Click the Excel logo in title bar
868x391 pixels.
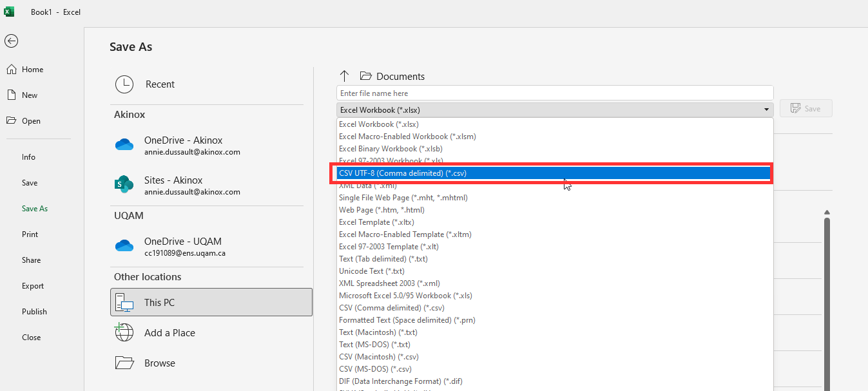(10, 12)
